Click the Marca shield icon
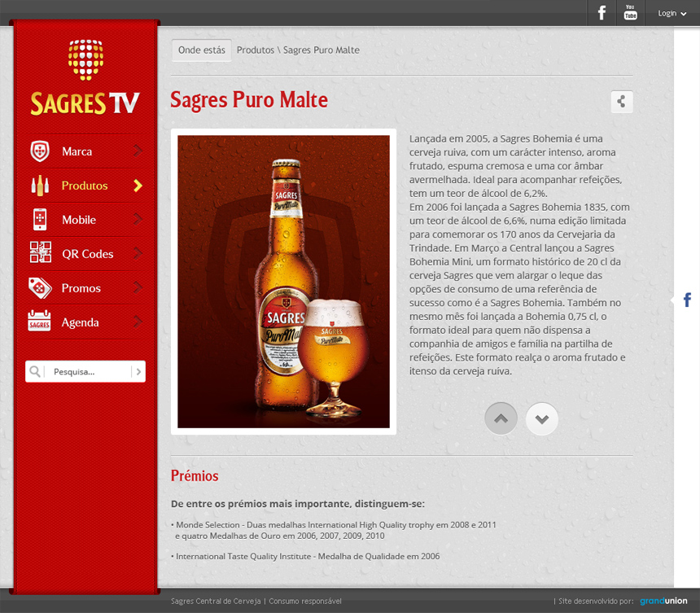Screen dimensions: 700x613 (x=40, y=151)
